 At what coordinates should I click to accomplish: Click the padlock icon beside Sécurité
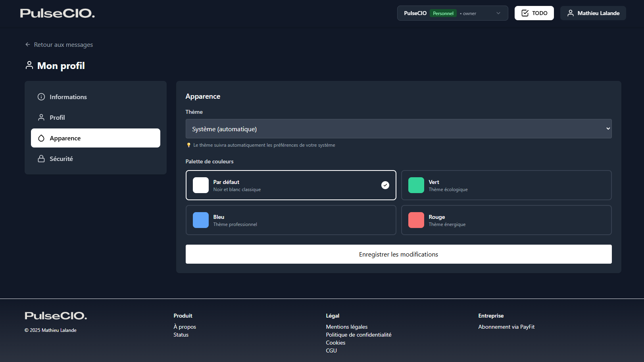pos(41,159)
